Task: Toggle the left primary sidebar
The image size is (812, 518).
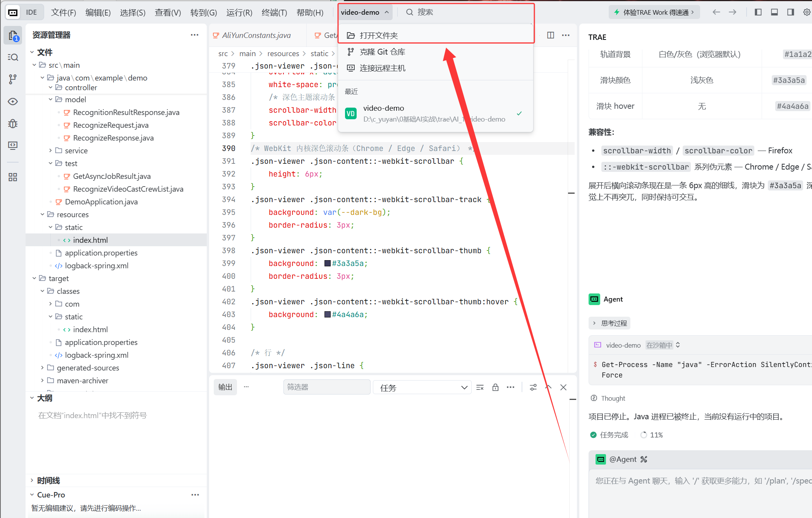Action: coord(758,12)
